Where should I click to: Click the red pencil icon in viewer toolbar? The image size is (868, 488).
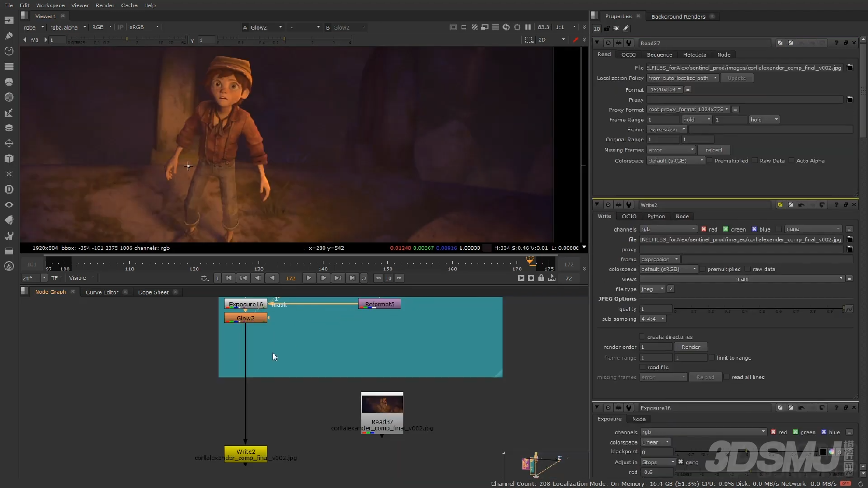tap(575, 39)
